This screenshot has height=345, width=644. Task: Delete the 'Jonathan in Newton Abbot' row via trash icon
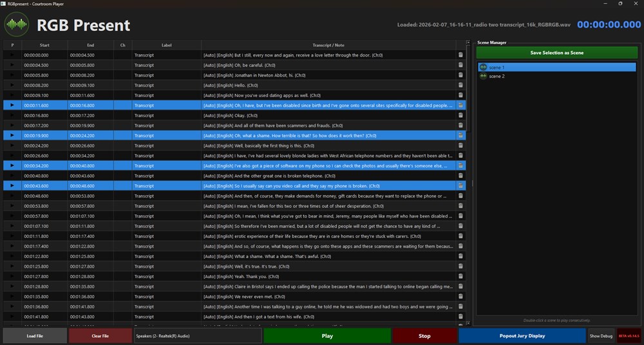click(460, 75)
